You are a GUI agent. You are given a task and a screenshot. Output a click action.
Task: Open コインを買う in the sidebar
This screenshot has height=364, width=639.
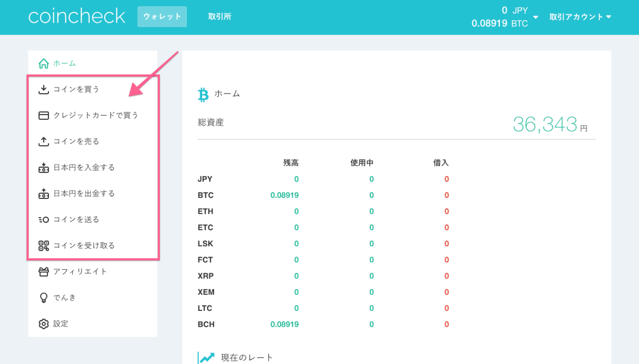tap(93, 90)
